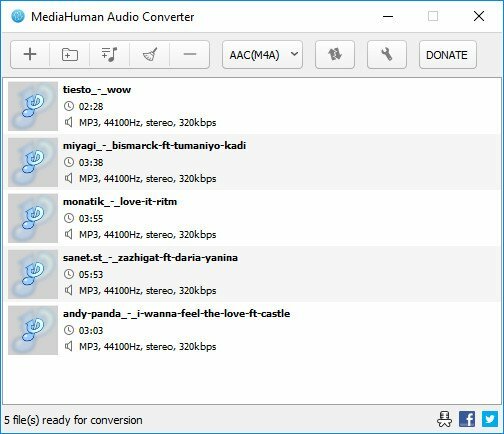
Task: Click the MediaHuman mascot icon in status bar
Action: click(445, 419)
